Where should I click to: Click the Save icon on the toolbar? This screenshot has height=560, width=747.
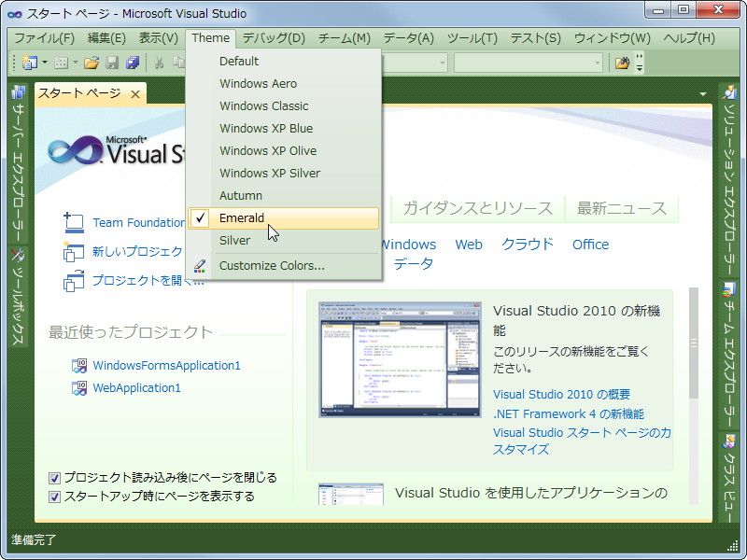click(112, 63)
